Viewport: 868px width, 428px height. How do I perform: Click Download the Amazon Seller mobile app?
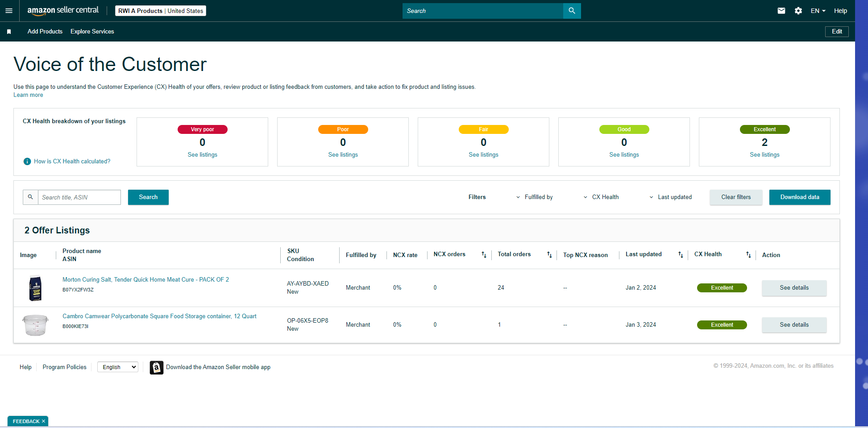coord(218,367)
